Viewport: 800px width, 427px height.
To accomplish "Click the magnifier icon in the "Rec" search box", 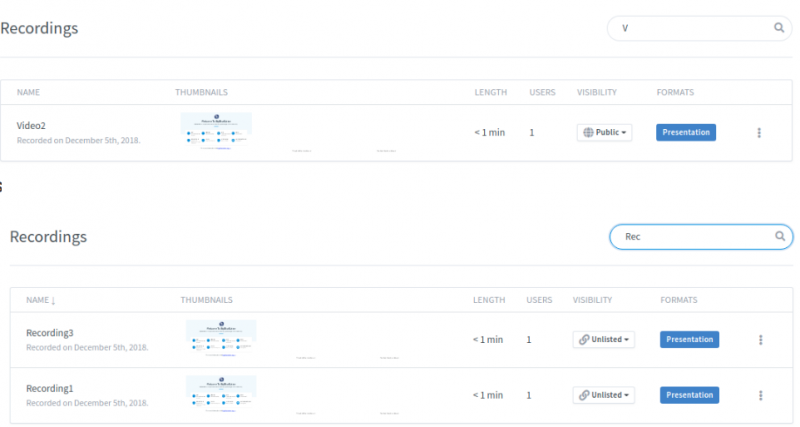I will click(x=779, y=237).
